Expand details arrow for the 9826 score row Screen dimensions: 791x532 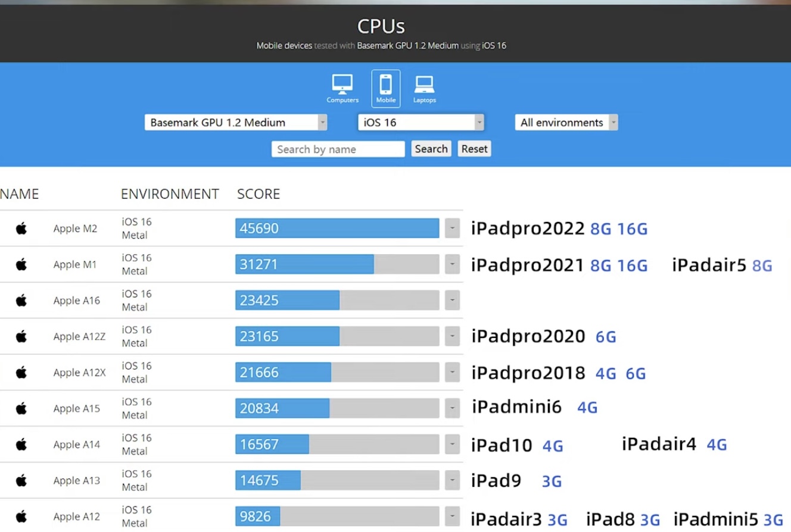452,517
